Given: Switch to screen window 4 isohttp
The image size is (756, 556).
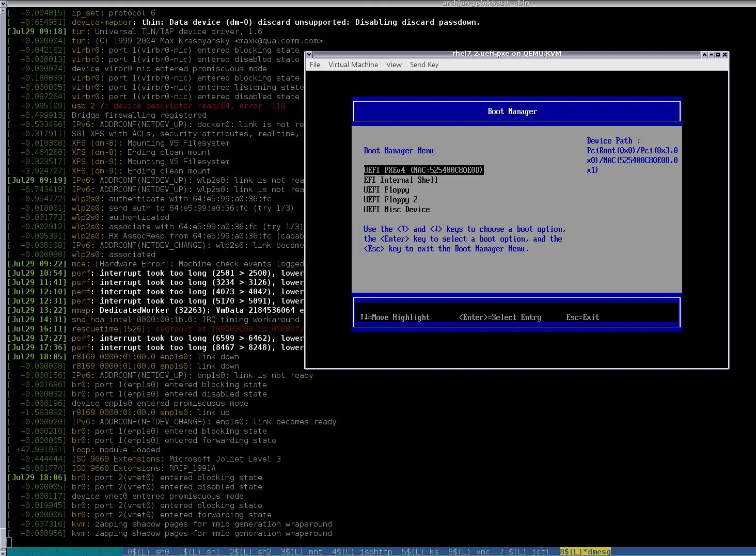Looking at the screenshot, I should 362,552.
